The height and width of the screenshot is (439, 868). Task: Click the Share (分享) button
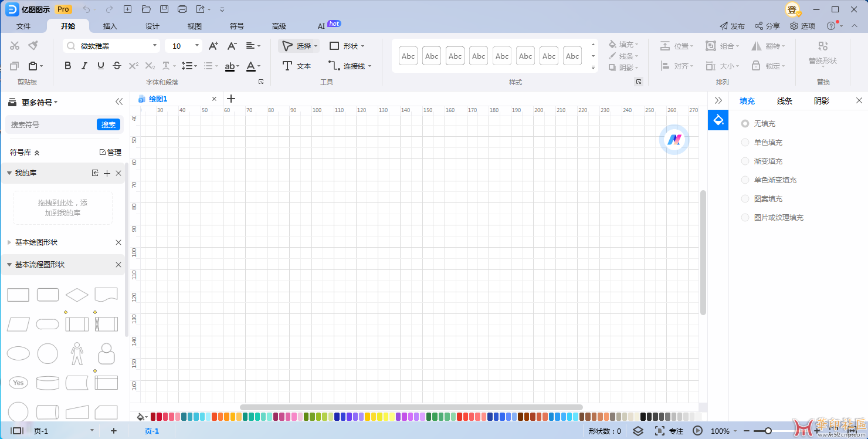point(767,26)
